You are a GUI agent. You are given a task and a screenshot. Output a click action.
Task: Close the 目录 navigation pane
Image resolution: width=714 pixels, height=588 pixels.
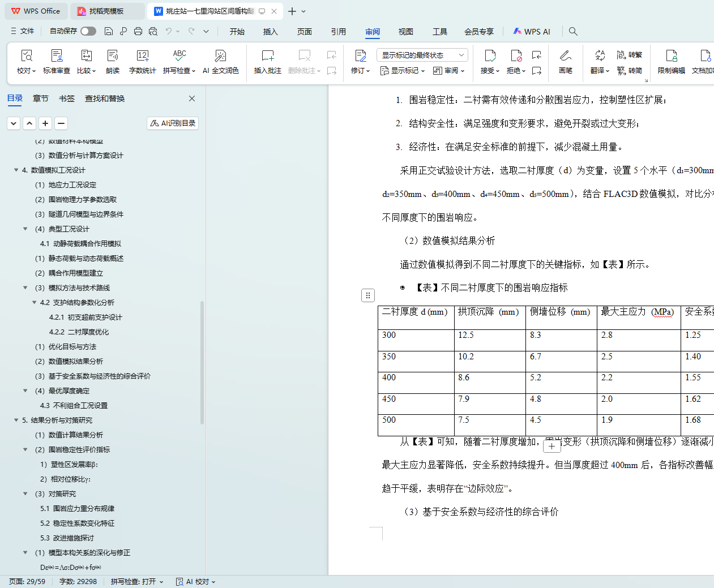(x=192, y=98)
